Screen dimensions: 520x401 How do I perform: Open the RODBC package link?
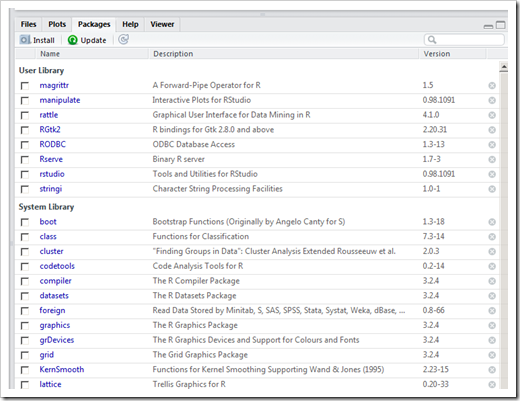click(x=52, y=144)
